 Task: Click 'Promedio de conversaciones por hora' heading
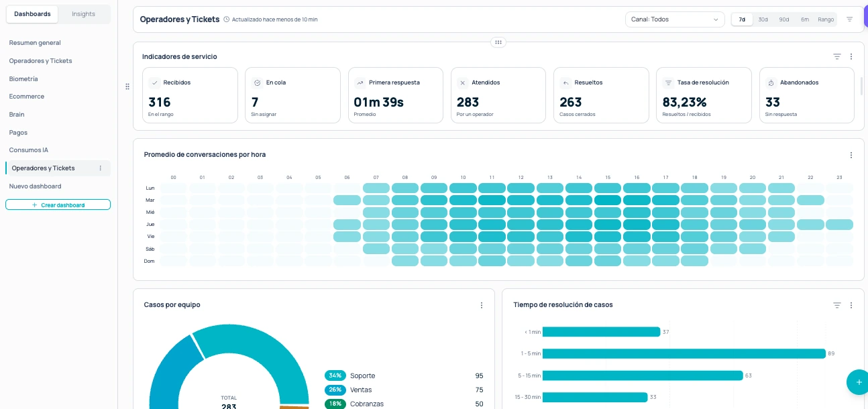(205, 155)
